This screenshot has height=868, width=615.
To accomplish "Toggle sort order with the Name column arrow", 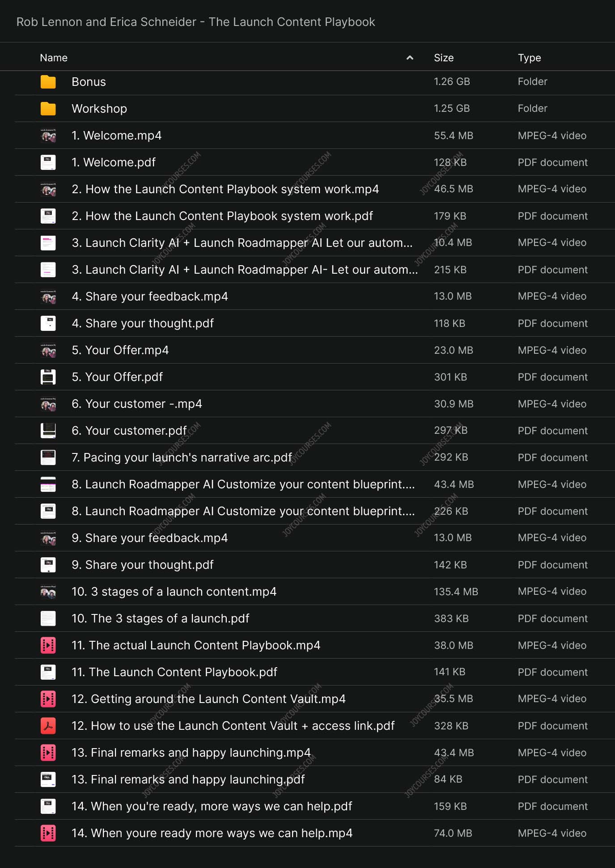I will click(409, 58).
